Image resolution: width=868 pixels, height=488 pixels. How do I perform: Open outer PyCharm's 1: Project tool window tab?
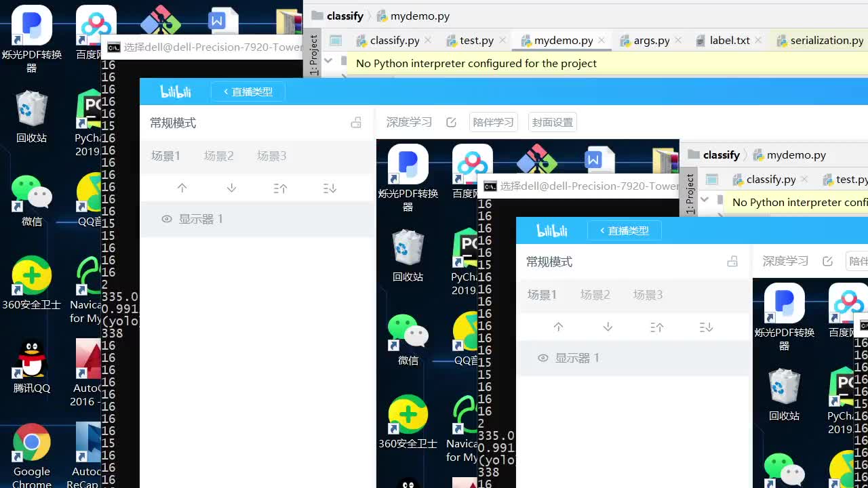tap(313, 55)
